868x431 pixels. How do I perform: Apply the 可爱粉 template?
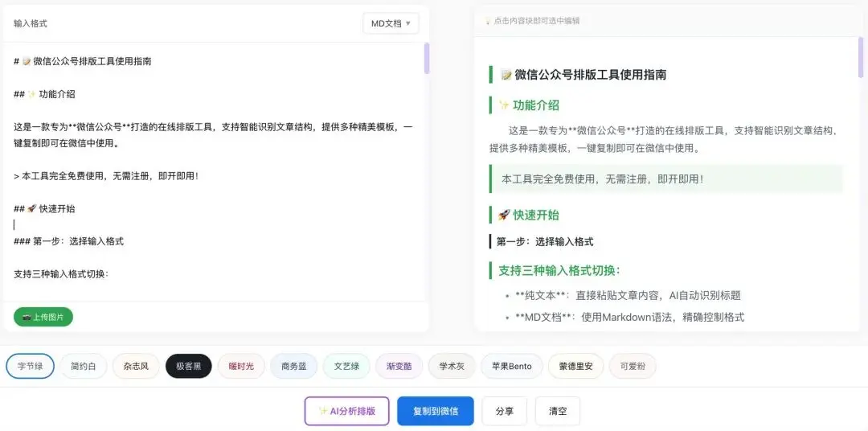pos(633,366)
